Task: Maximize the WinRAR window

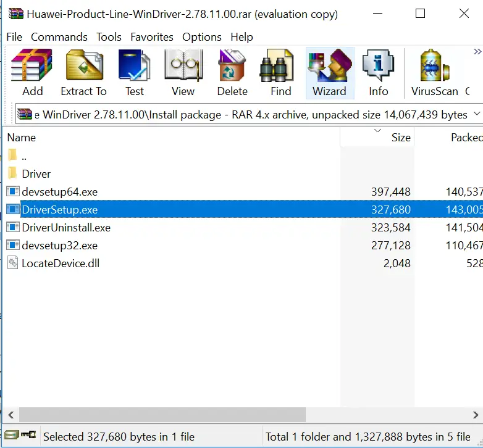Action: click(420, 14)
